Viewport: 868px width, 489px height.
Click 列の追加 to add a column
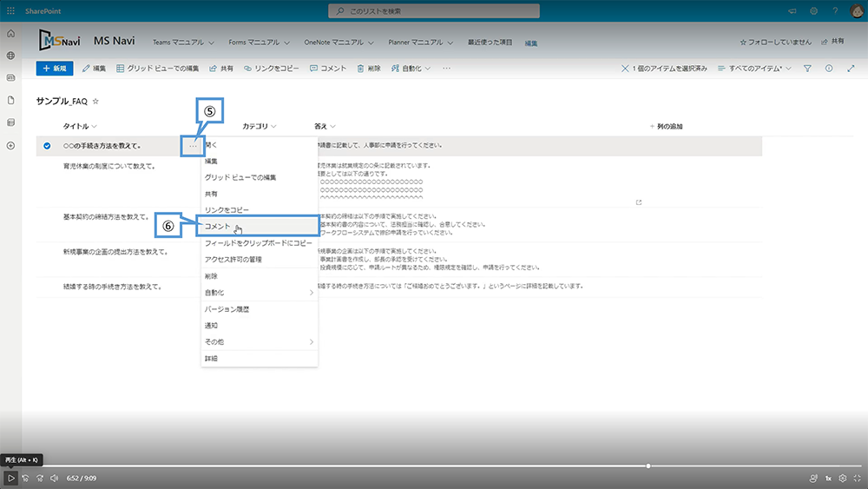tap(666, 126)
